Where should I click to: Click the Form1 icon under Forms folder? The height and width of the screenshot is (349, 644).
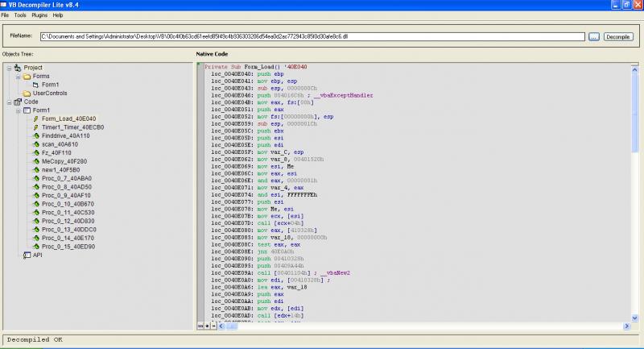(35, 85)
